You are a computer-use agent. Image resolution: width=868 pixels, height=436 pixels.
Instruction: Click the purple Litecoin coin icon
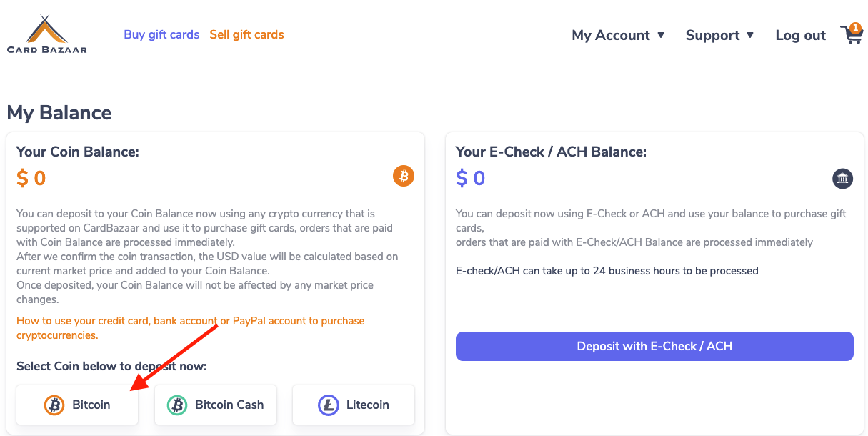click(329, 405)
